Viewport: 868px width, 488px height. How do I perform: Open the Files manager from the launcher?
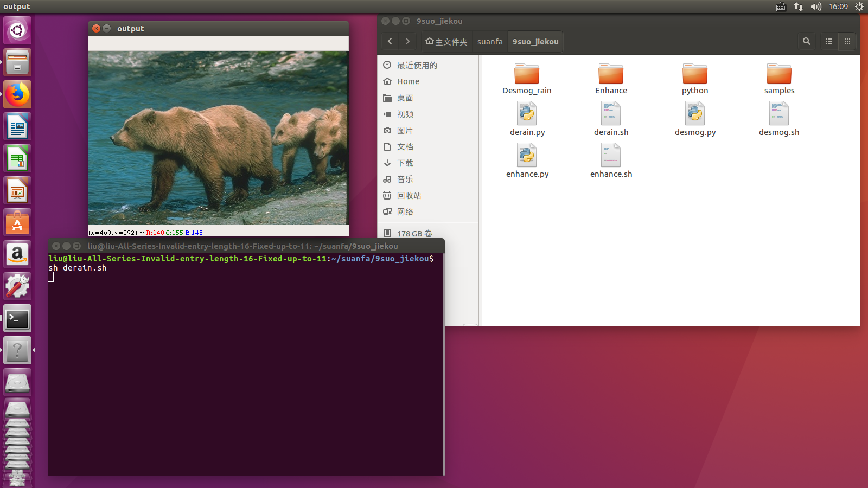click(x=17, y=62)
